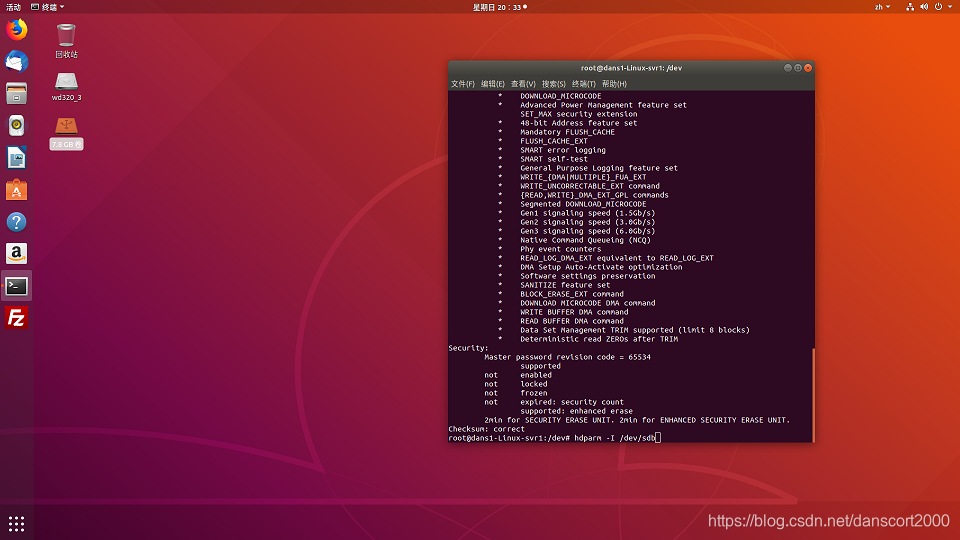Expand the system menu arrow
Screen dimensions: 960x540
tap(950, 7)
